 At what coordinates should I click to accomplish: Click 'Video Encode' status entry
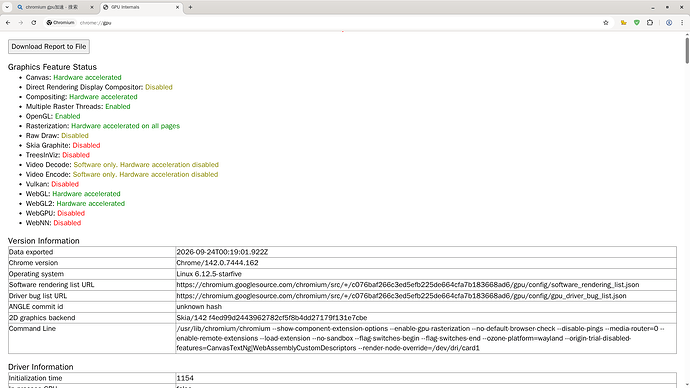click(x=122, y=174)
